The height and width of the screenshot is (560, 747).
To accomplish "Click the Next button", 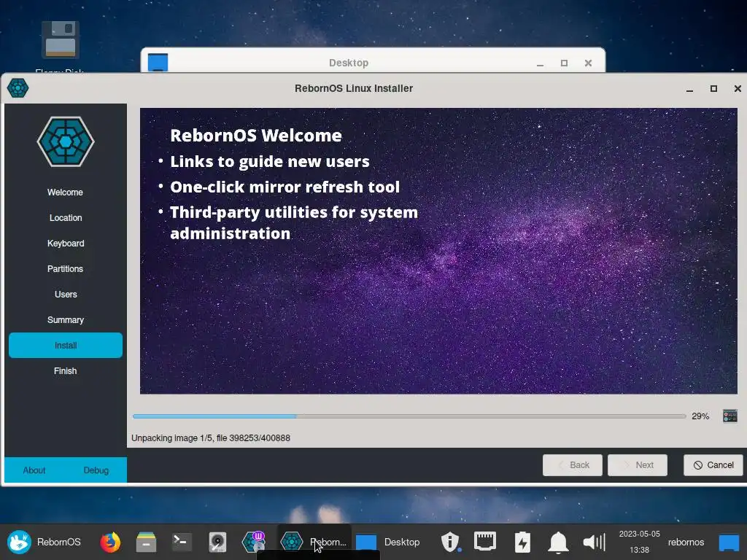I will point(638,464).
